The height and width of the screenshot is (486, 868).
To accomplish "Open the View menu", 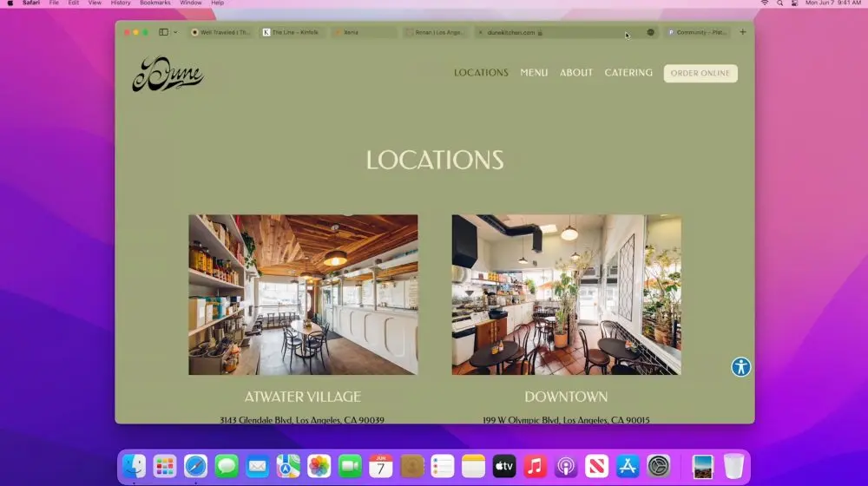I will (x=95, y=3).
